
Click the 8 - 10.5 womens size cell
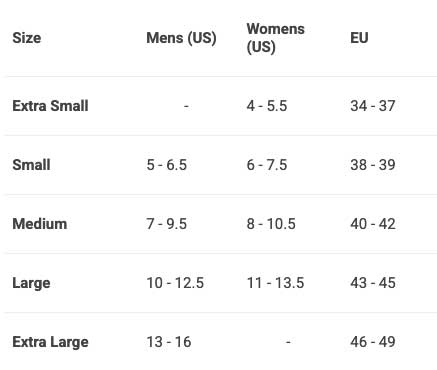[x=271, y=224]
